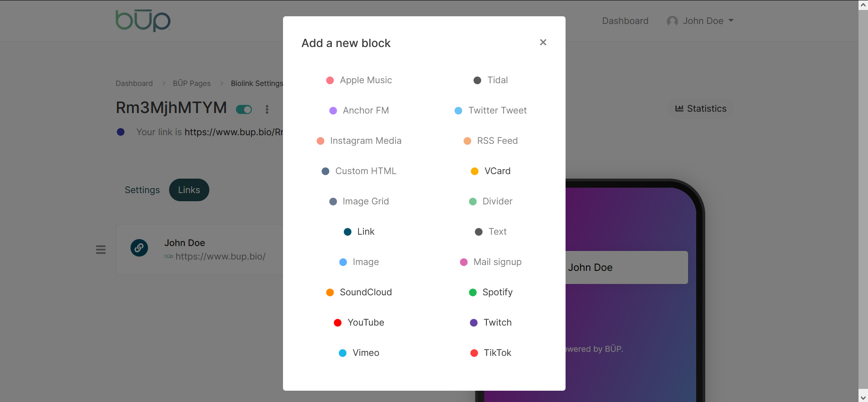Add a Spotify block
The width and height of the screenshot is (868, 402).
[491, 292]
